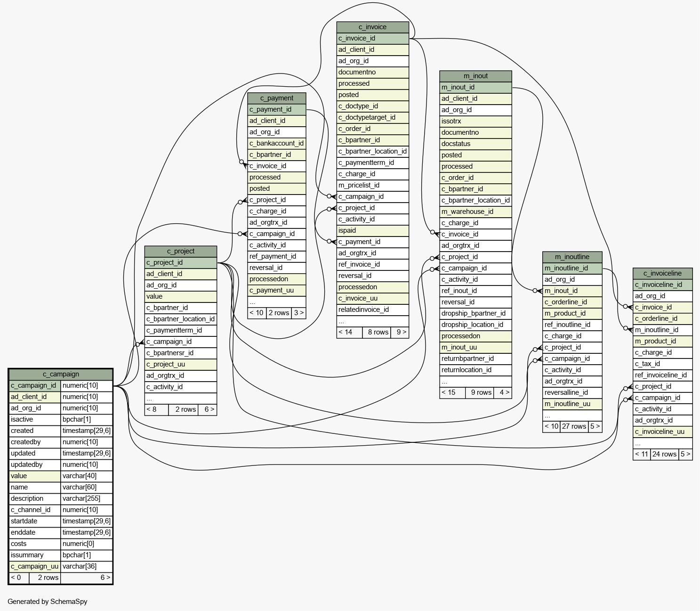Open the c_invoiceline table header
Viewport: 700px width, 611px height.
(x=662, y=273)
